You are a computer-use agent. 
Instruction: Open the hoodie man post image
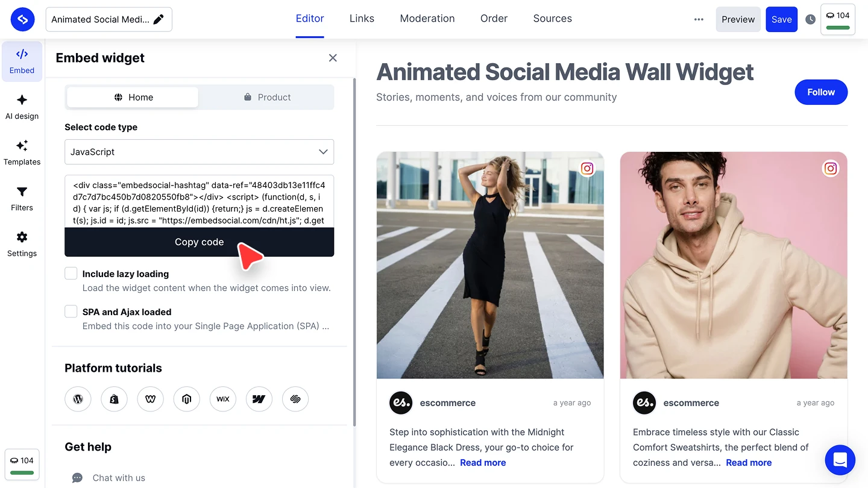pyautogui.click(x=734, y=265)
